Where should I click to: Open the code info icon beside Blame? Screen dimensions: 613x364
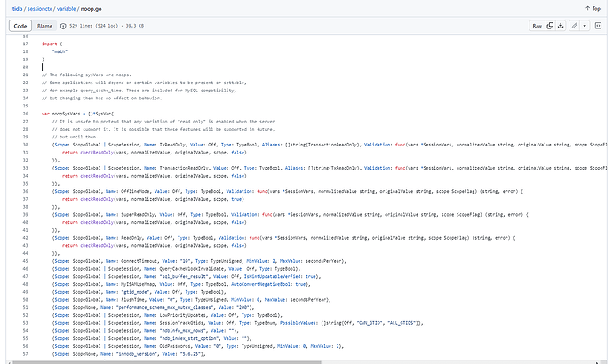click(63, 26)
